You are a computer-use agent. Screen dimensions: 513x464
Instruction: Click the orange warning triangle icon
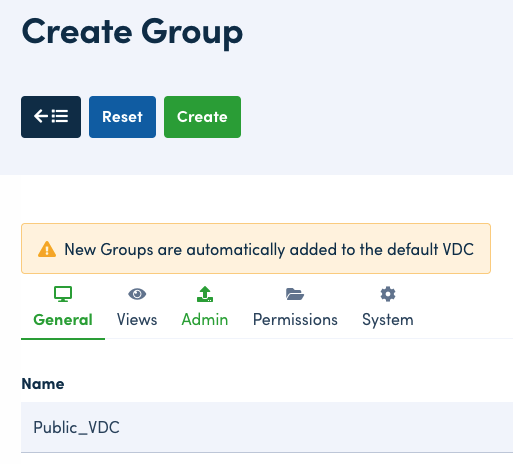coord(47,249)
